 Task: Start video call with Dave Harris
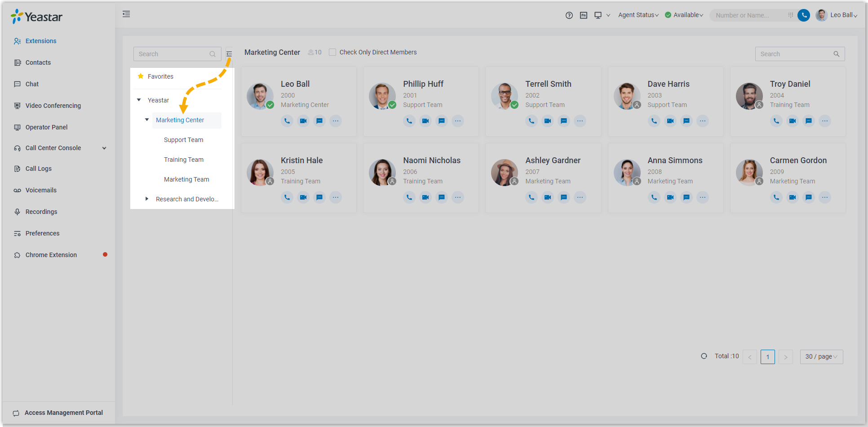coord(670,121)
